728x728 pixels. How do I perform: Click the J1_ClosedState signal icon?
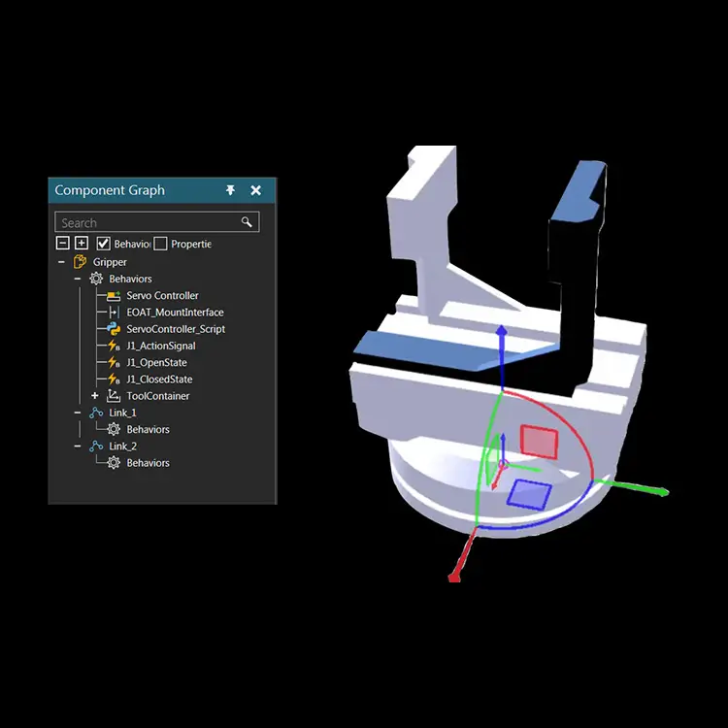tap(114, 380)
